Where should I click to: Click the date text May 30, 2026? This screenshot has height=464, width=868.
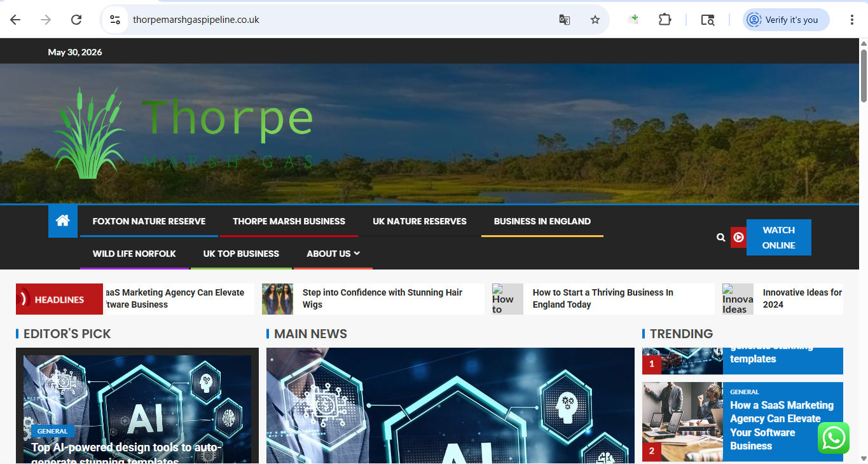pyautogui.click(x=75, y=52)
